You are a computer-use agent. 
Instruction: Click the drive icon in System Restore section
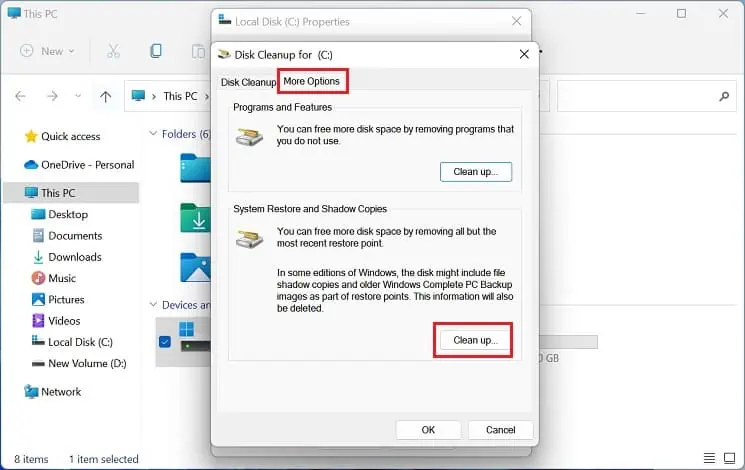[249, 239]
